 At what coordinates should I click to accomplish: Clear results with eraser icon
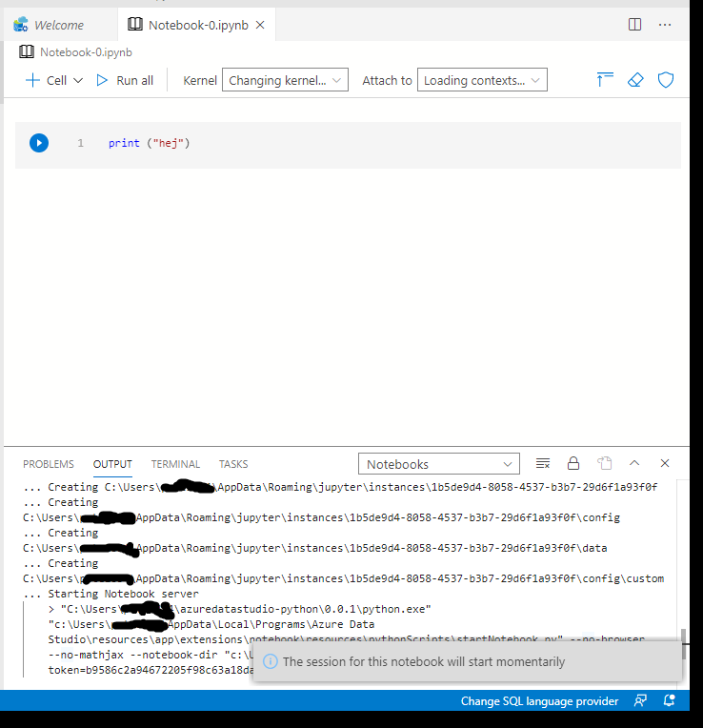pyautogui.click(x=635, y=80)
